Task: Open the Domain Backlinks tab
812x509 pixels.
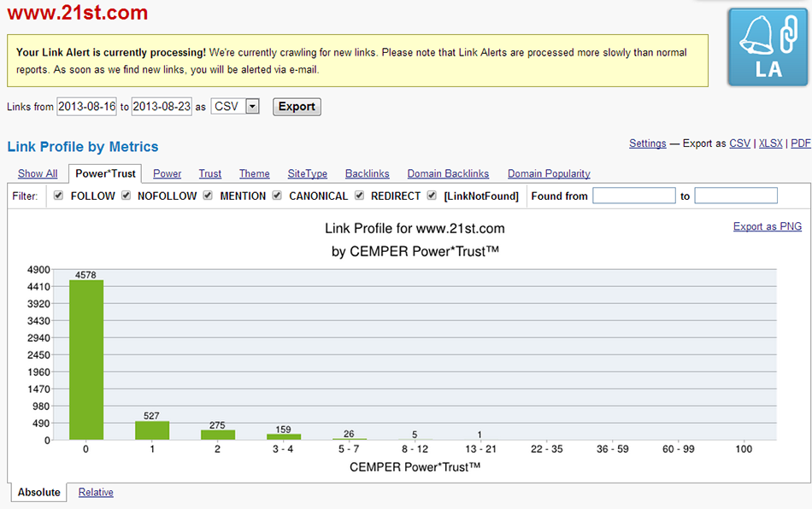Action: coord(448,174)
